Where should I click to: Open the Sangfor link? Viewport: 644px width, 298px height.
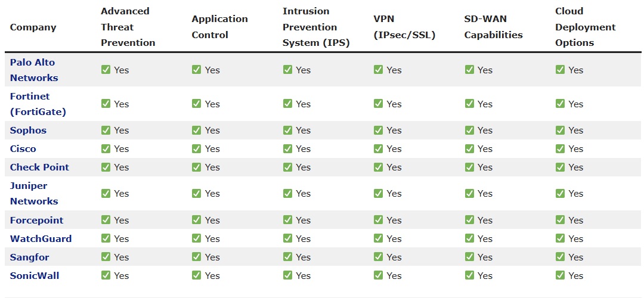pyautogui.click(x=29, y=257)
